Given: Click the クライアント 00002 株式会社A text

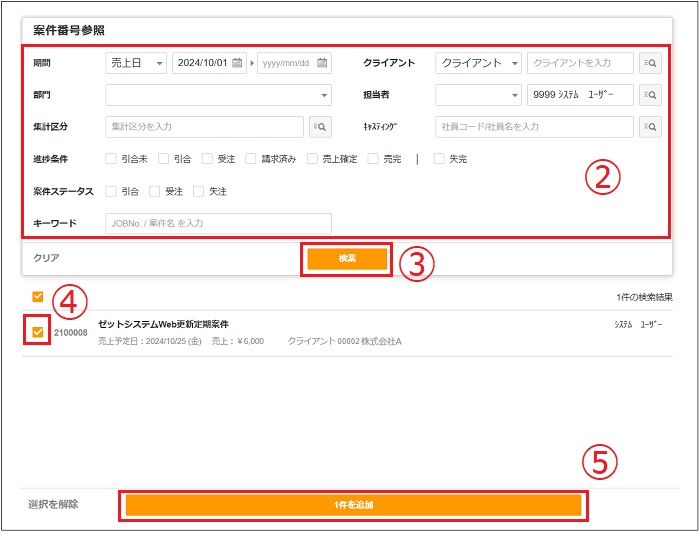Looking at the screenshot, I should [344, 342].
